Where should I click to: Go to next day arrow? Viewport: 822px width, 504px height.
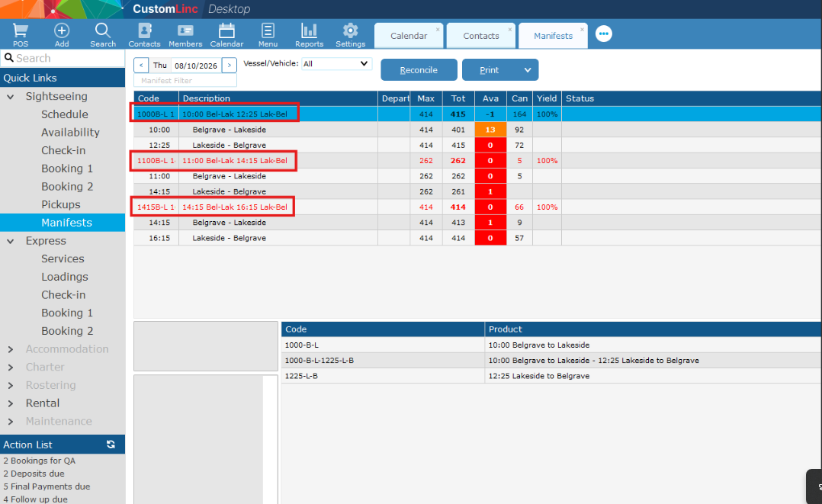229,65
